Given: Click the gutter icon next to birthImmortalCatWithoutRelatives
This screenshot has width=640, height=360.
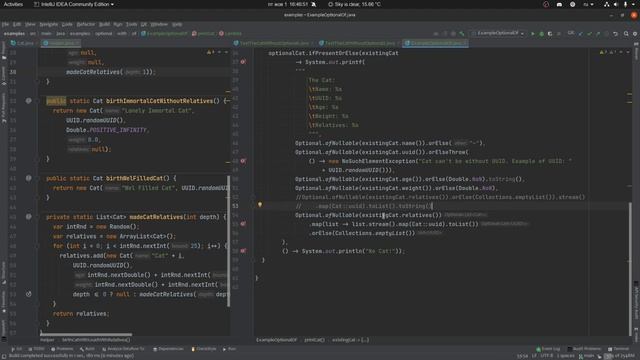Looking at the screenshot, I should tap(28, 100).
